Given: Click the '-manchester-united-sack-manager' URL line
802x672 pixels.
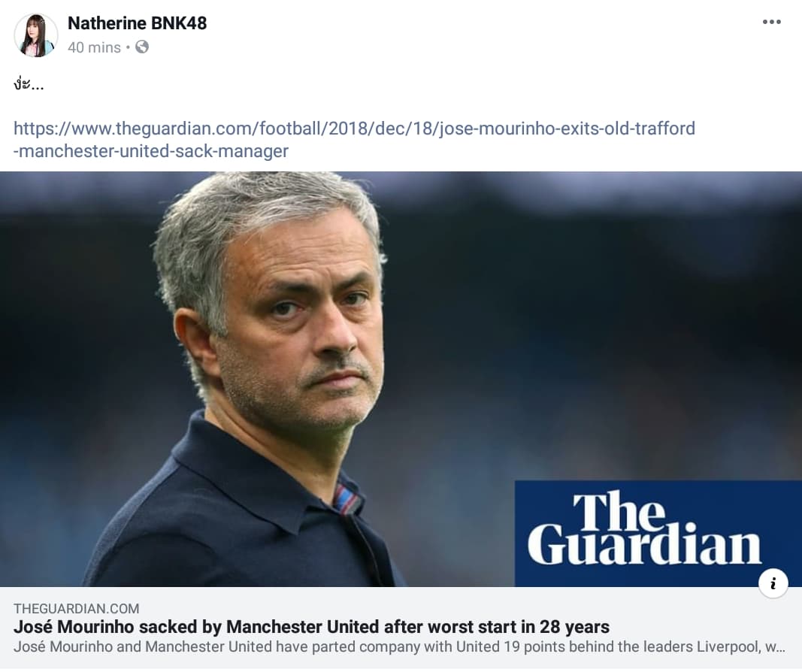Looking at the screenshot, I should point(151,151).
